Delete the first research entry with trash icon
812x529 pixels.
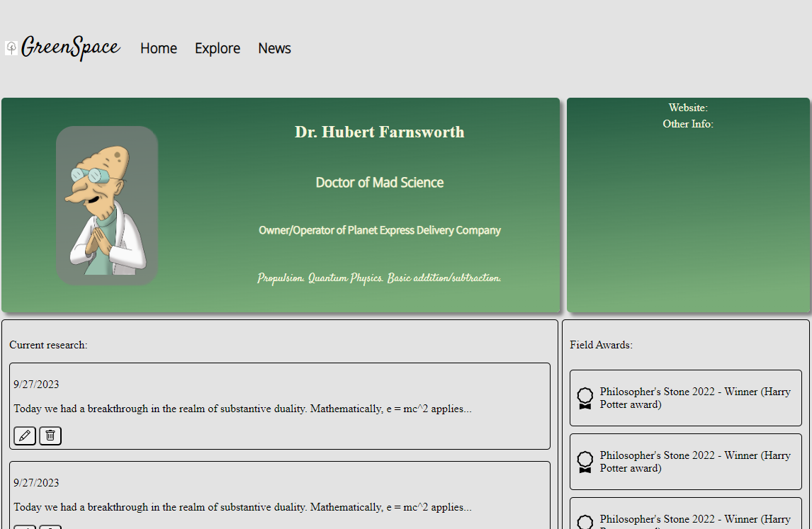tap(50, 436)
